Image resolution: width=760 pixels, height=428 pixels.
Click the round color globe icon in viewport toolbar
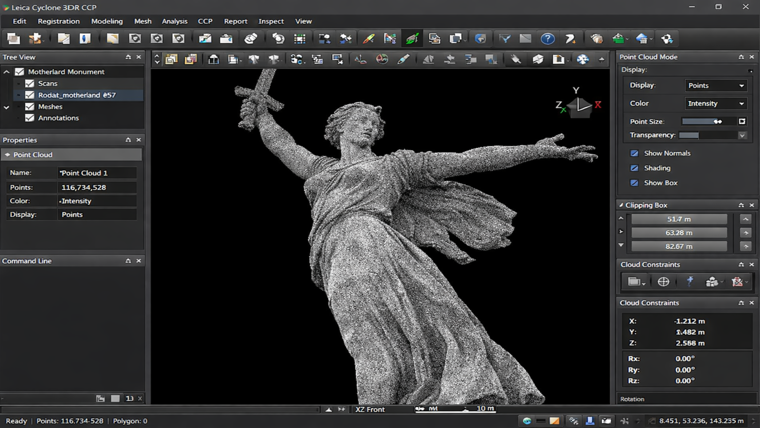pos(382,59)
